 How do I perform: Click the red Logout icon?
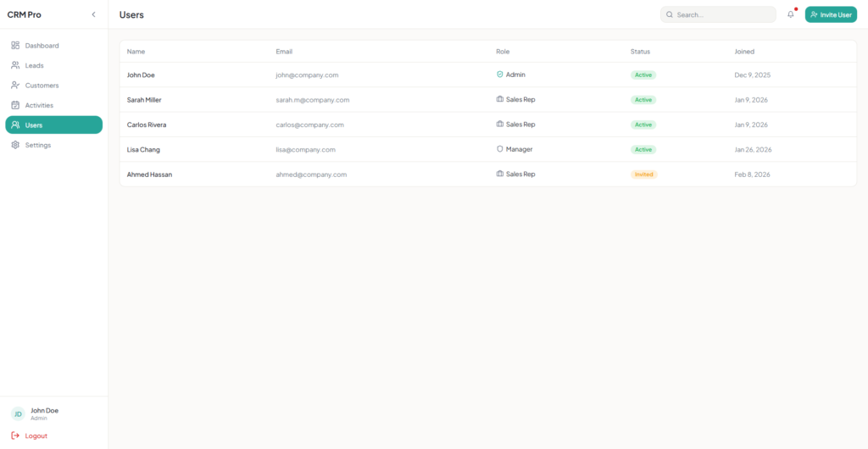[15, 435]
